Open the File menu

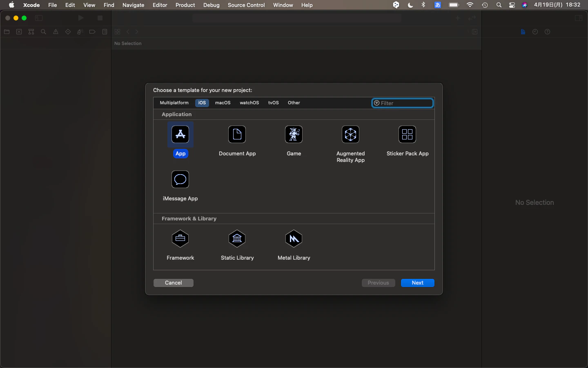click(x=53, y=5)
